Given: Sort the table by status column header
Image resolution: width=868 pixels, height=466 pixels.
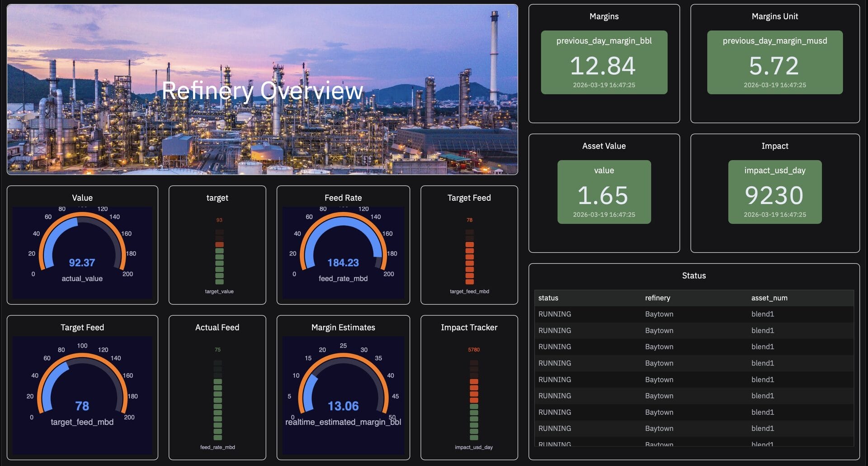Looking at the screenshot, I should click(x=548, y=298).
